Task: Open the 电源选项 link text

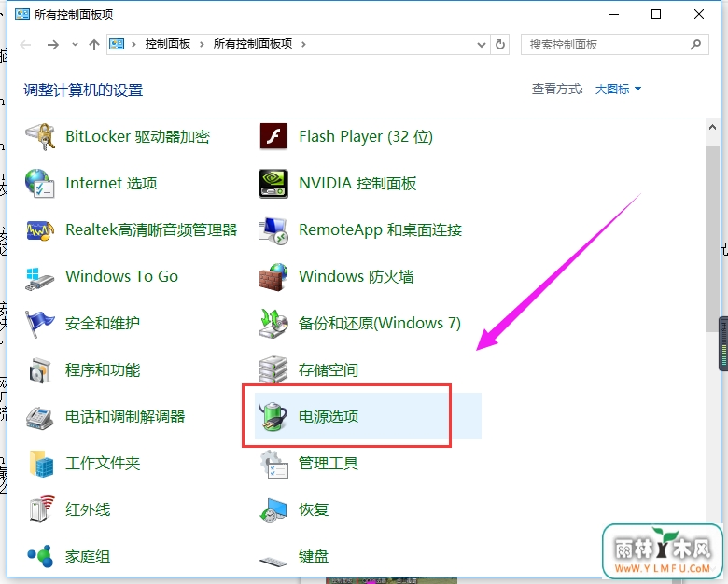Action: point(329,416)
